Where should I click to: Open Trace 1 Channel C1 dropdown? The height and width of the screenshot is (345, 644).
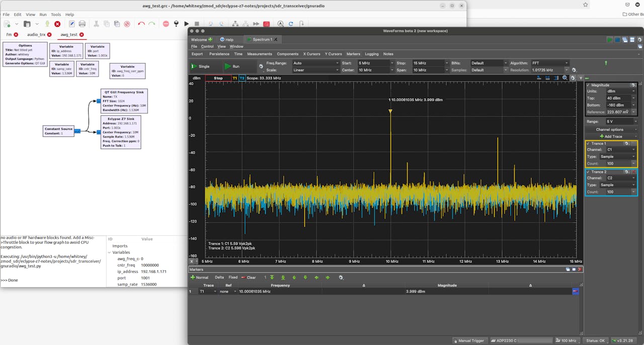621,150
